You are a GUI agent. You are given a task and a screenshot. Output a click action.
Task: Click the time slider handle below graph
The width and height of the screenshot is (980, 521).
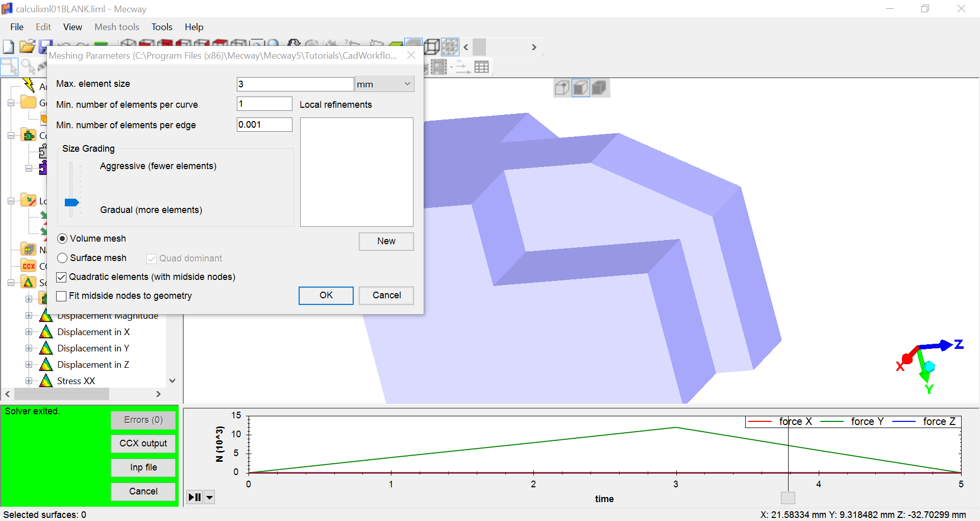(x=788, y=498)
